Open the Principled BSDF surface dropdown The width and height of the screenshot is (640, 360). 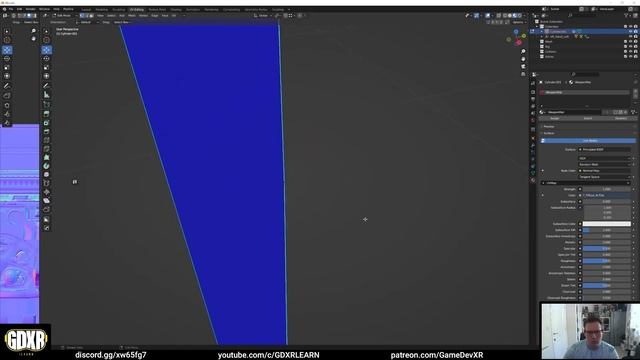(604, 149)
